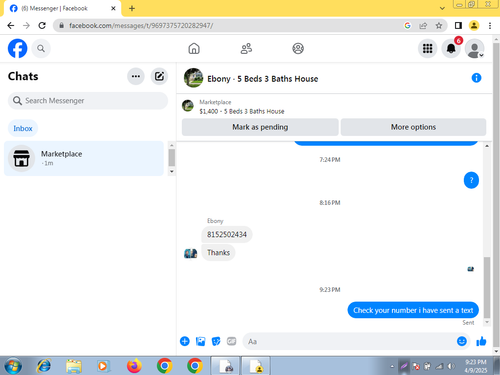Show hidden system tray icons arrow

[x=392, y=366]
